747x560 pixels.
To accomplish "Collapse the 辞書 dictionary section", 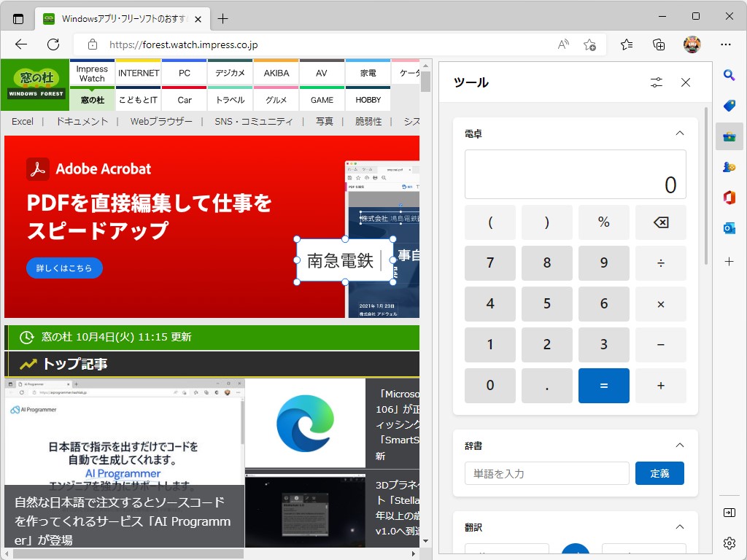I will (x=680, y=445).
